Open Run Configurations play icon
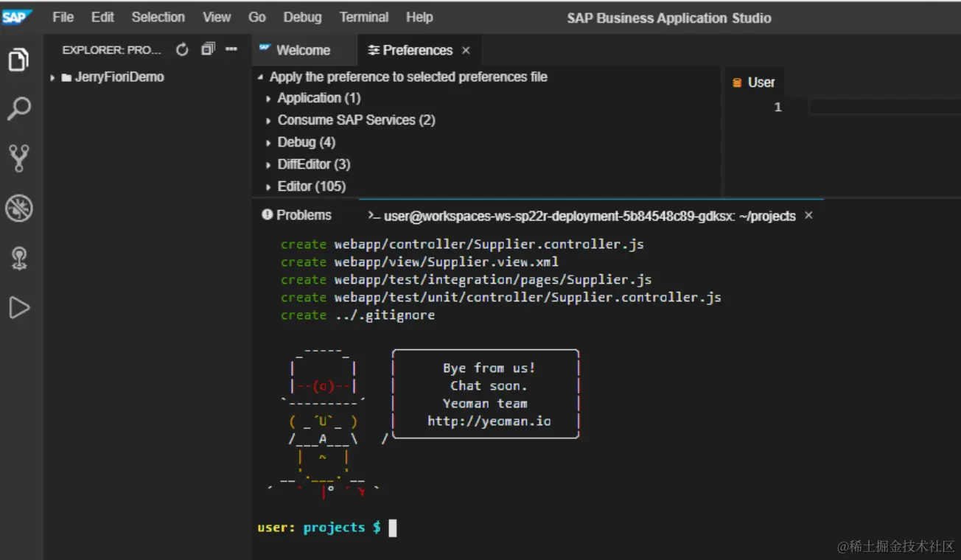The height and width of the screenshot is (560, 961). click(19, 307)
